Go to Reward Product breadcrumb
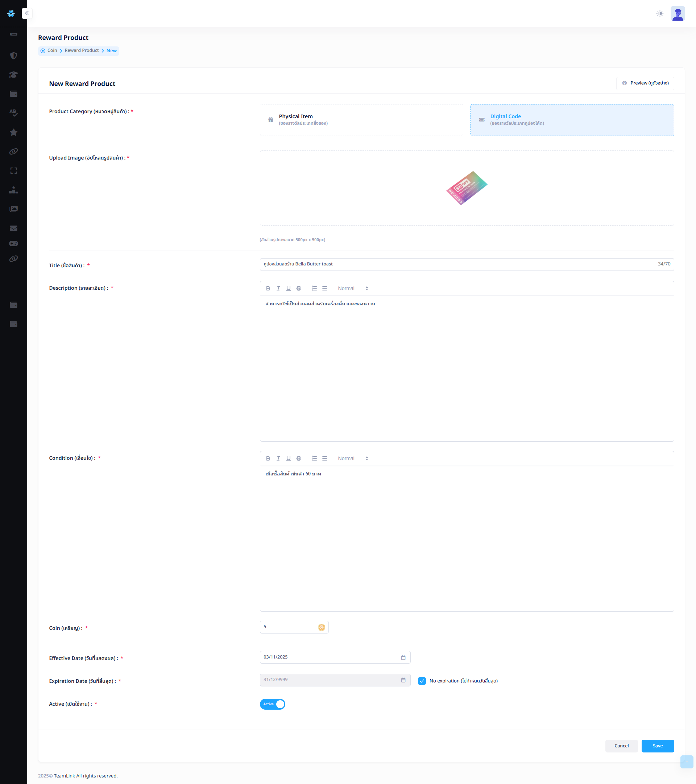 coord(82,51)
